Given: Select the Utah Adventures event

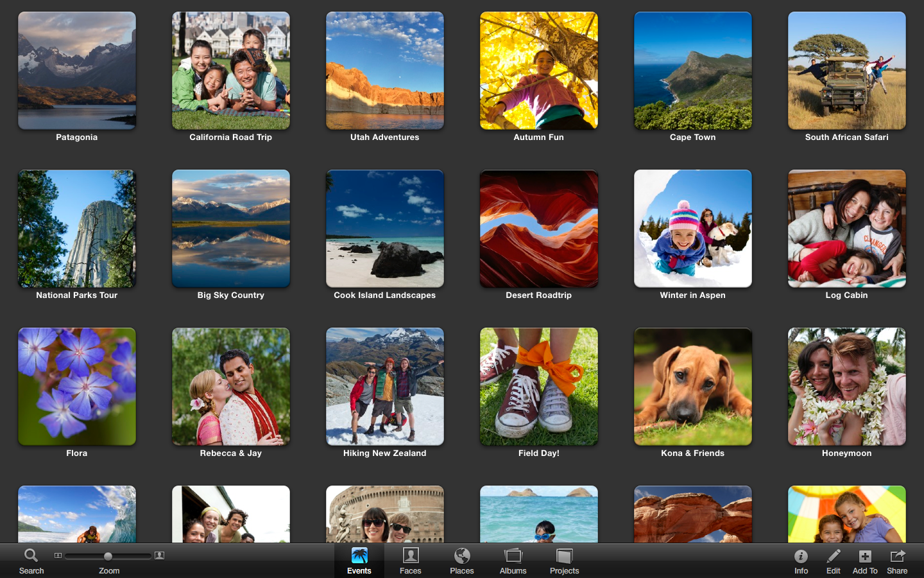Looking at the screenshot, I should 385,71.
